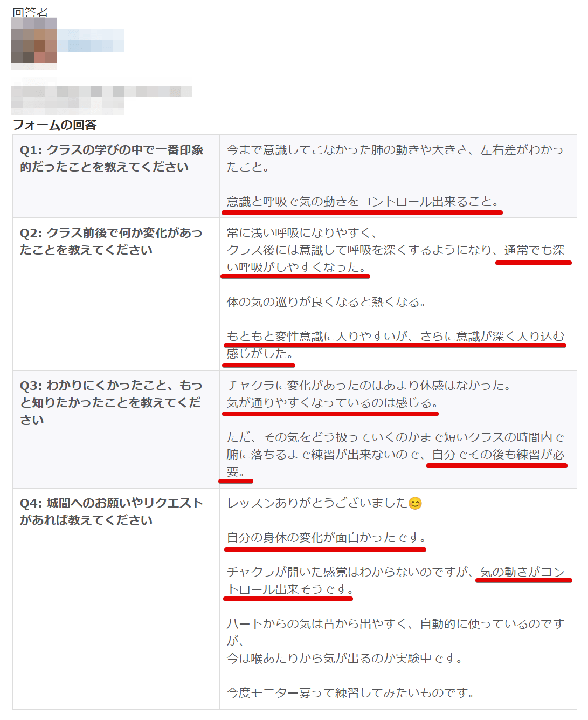Click the respondent's pixelated avatar thumbnail
Image resolution: width=588 pixels, height=720 pixels.
[x=34, y=43]
